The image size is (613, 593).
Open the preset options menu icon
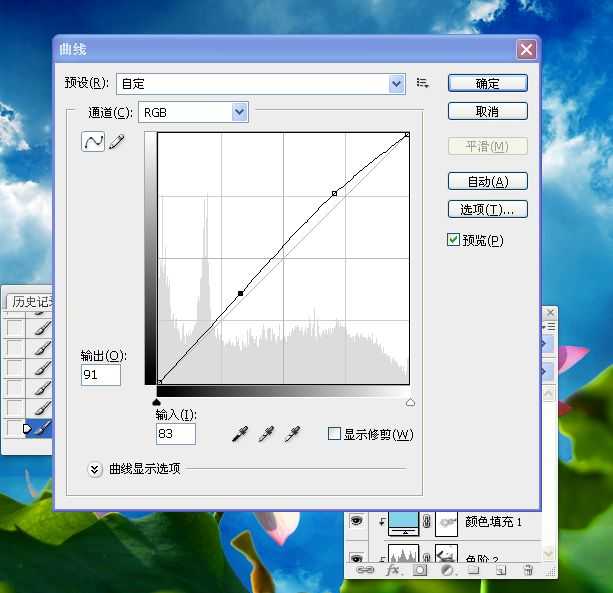point(422,83)
